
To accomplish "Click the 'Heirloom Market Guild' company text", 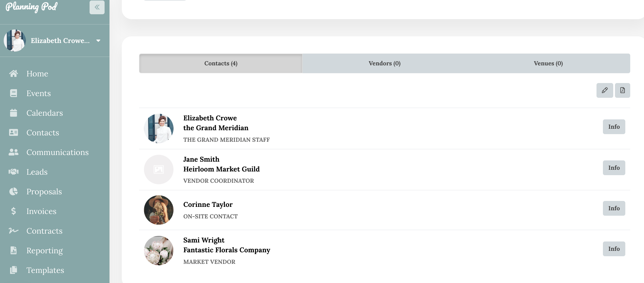I will point(221,169).
